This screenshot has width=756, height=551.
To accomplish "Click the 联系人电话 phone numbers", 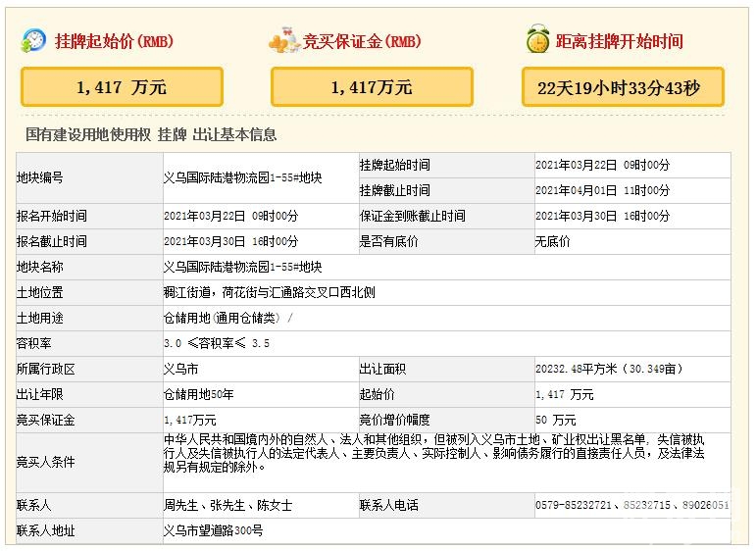I will 631,505.
